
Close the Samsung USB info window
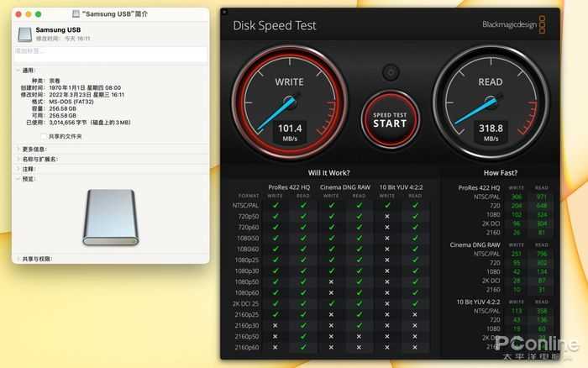18,14
